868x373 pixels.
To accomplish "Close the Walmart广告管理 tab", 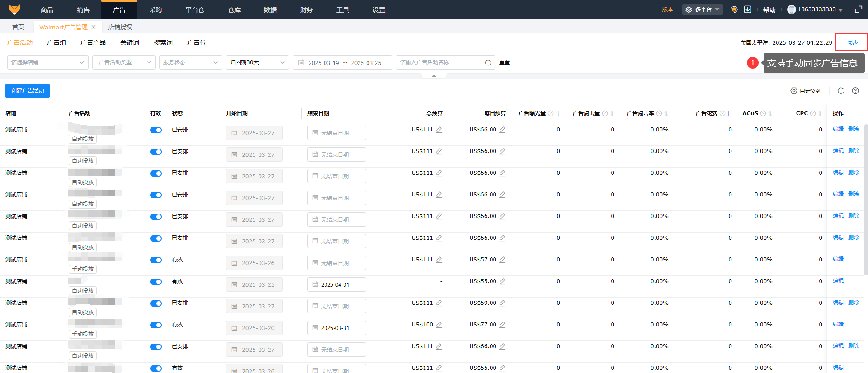I will tap(94, 27).
